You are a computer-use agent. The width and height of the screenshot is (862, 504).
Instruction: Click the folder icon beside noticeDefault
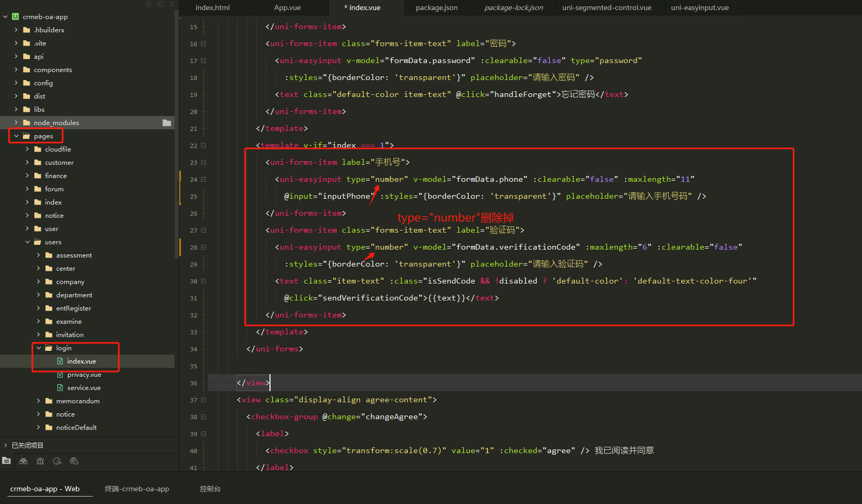tap(49, 427)
